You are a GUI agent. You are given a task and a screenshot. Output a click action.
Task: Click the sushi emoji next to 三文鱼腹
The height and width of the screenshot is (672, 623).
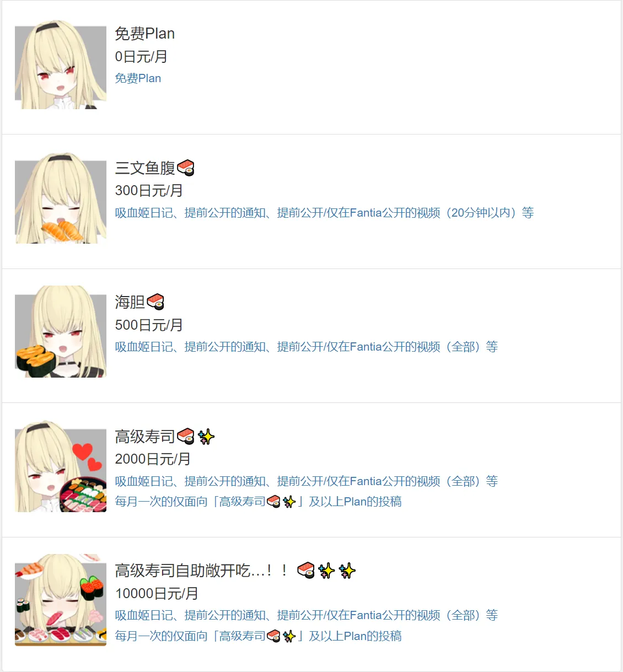point(186,168)
